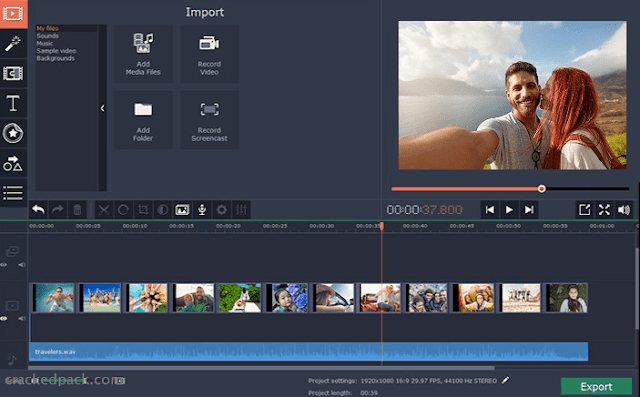Select Music category
This screenshot has width=640, height=397.
click(x=44, y=43)
